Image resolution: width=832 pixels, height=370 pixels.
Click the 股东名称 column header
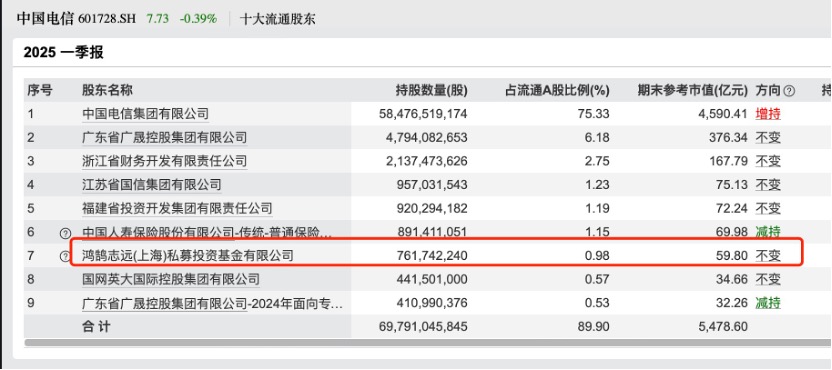[x=107, y=91]
